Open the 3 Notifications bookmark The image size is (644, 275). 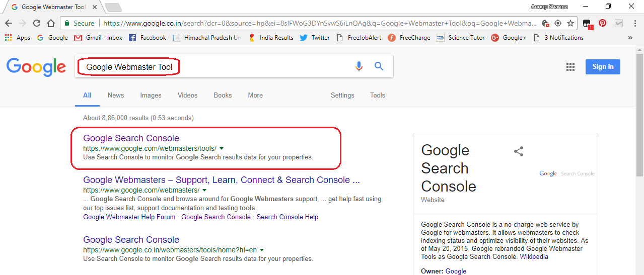coord(558,38)
